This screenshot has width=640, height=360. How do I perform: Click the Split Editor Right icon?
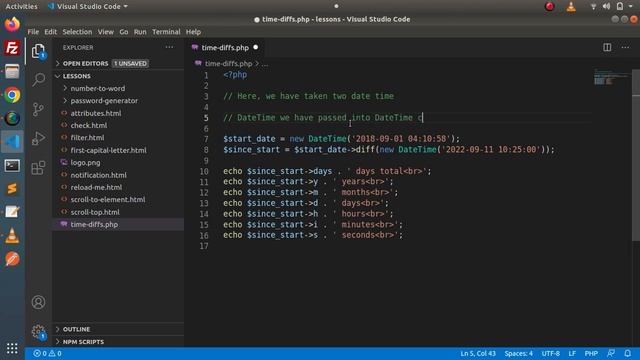pyautogui.click(x=607, y=47)
